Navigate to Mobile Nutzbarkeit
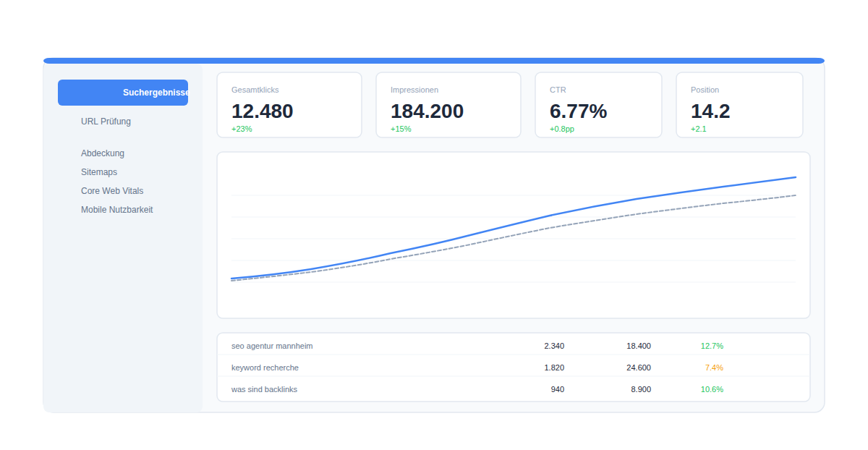868x450 pixels. tap(116, 210)
